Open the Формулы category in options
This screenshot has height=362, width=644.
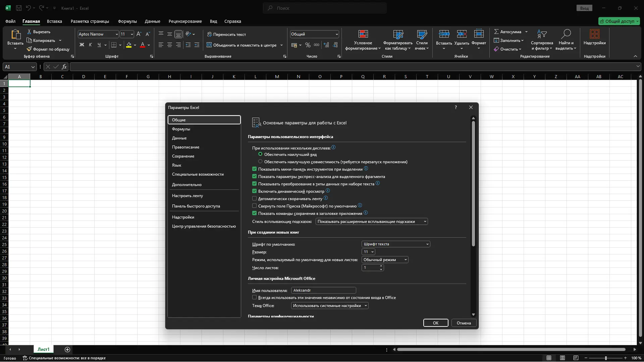coord(181,129)
